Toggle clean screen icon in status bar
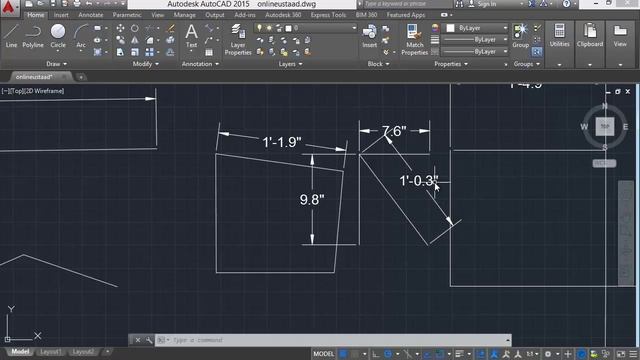 621,354
